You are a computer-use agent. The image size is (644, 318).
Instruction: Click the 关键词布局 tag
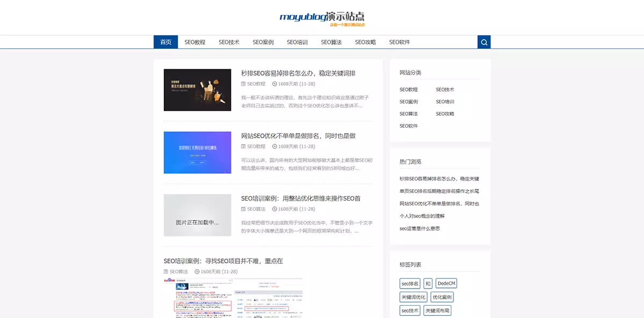point(437,310)
